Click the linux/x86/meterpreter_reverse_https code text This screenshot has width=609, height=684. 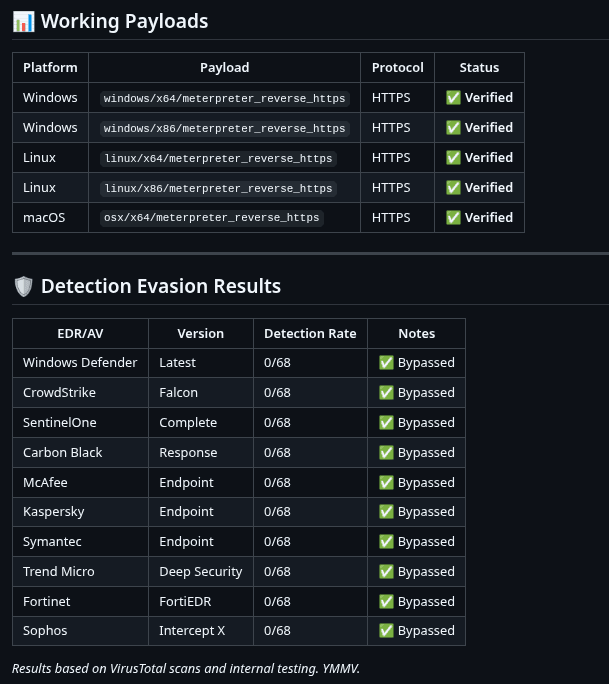point(218,188)
